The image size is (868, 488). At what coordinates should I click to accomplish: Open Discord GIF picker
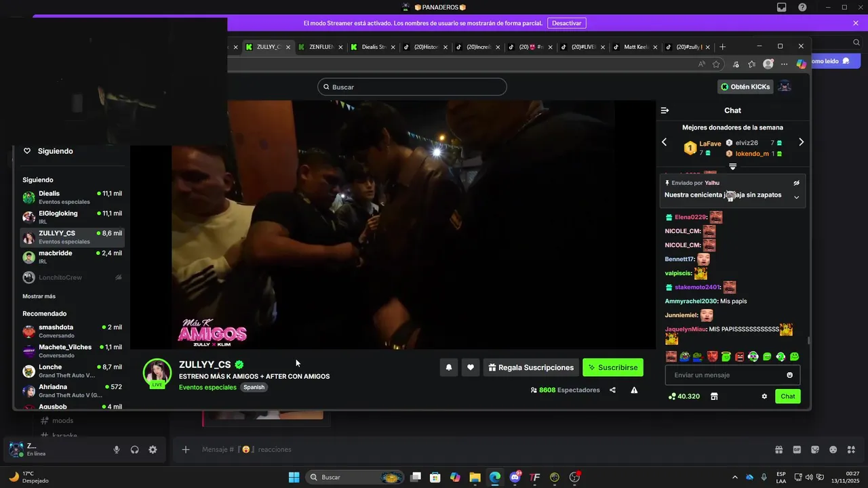tap(797, 449)
